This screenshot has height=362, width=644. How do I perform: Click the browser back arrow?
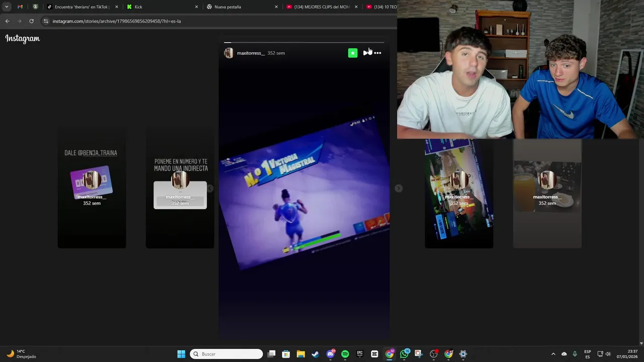click(7, 21)
